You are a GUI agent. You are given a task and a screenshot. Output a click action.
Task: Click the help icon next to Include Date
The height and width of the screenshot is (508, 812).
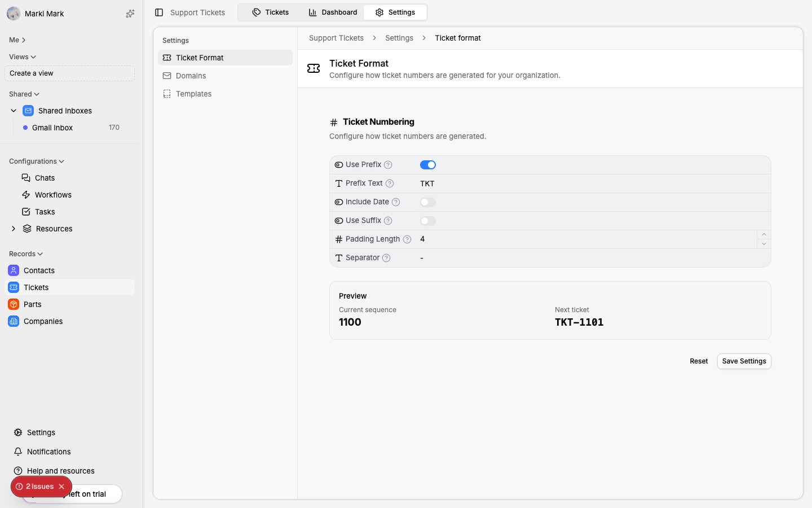tap(396, 202)
